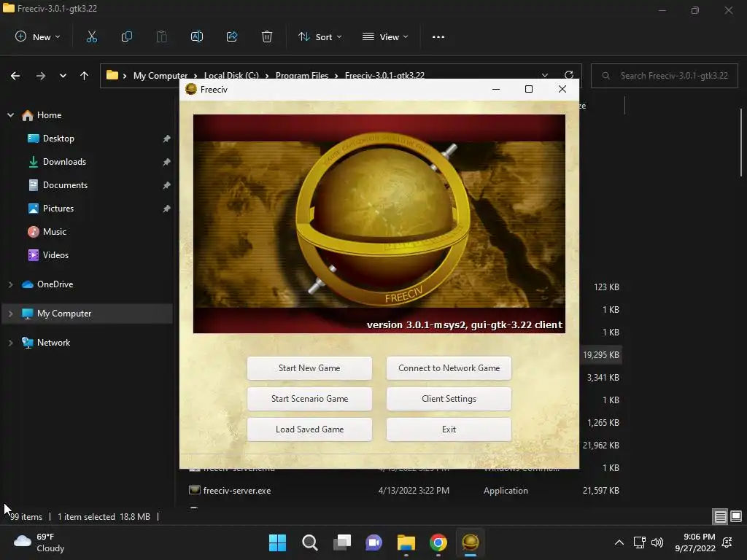Click Program Files in the address breadcrumb

(302, 76)
